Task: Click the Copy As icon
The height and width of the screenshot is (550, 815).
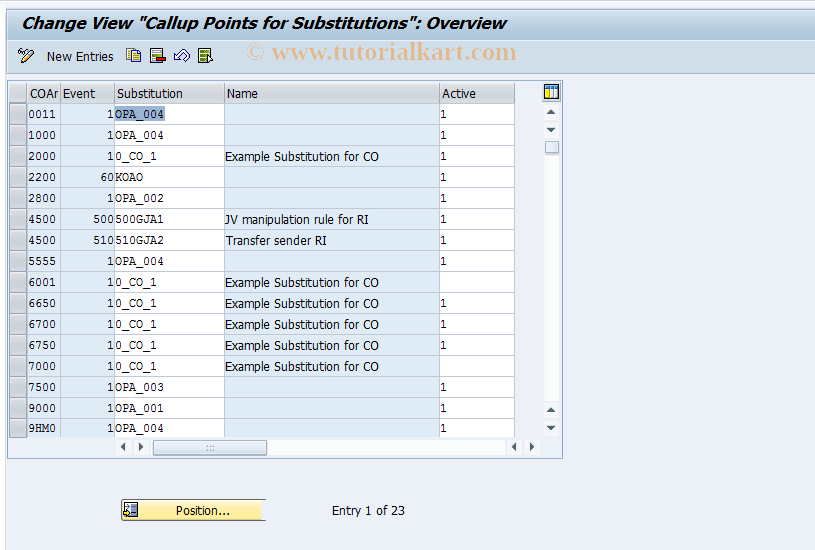Action: [134, 55]
